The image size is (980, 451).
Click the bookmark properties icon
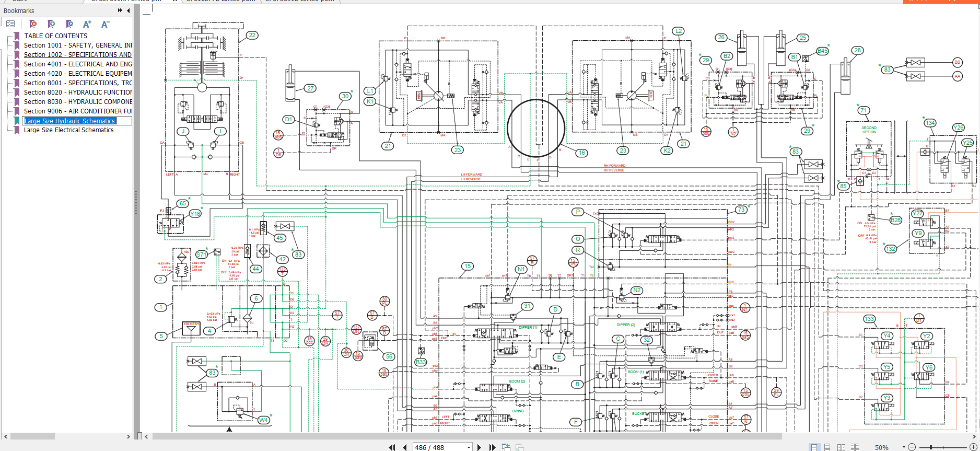click(x=69, y=24)
